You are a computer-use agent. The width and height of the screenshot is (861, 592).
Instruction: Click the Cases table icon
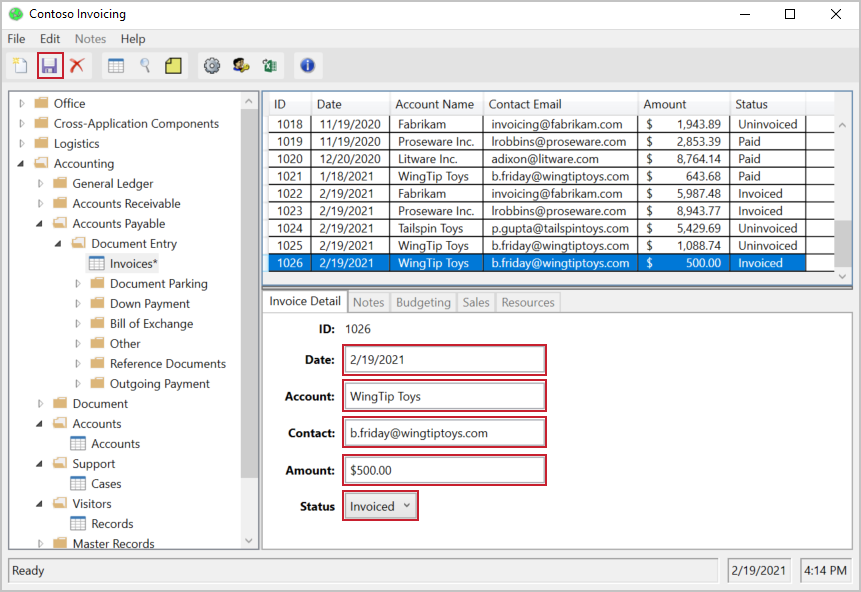[78, 484]
